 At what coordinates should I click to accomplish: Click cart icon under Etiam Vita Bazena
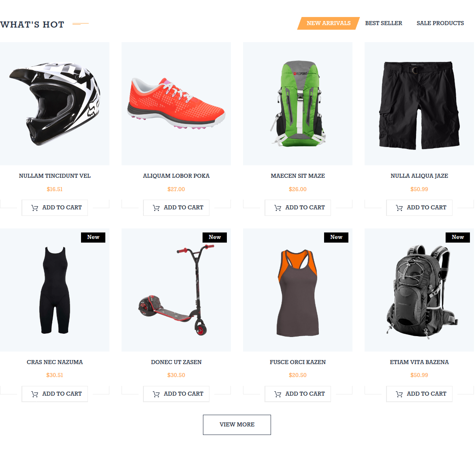click(399, 394)
